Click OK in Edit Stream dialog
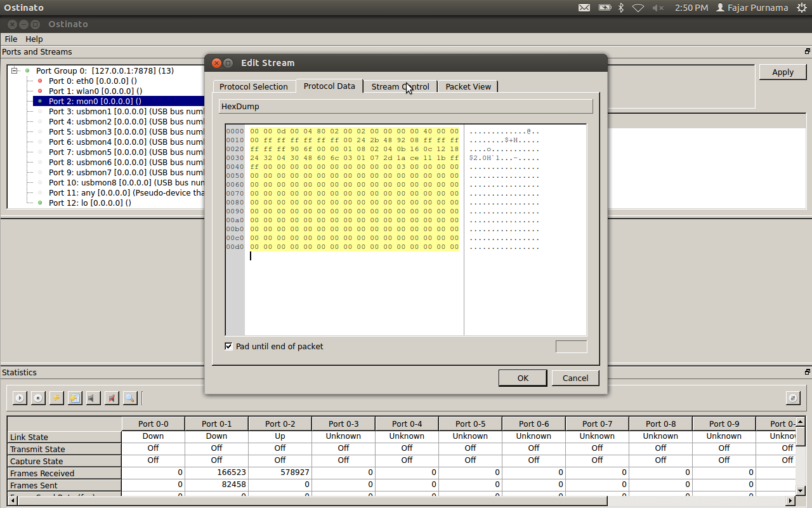Image resolution: width=812 pixels, height=508 pixels. tap(523, 378)
